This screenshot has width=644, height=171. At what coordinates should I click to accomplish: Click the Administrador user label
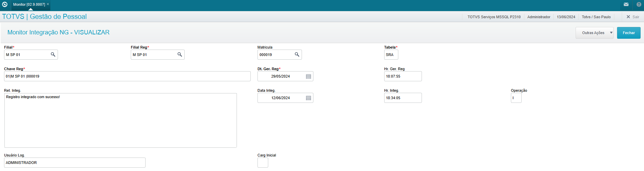pos(539,17)
